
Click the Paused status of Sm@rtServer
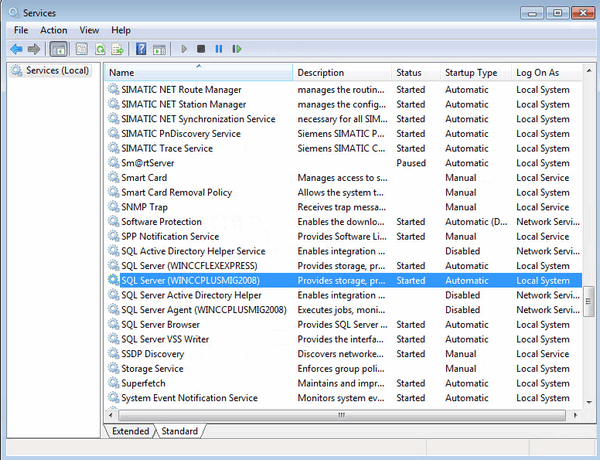[x=411, y=163]
